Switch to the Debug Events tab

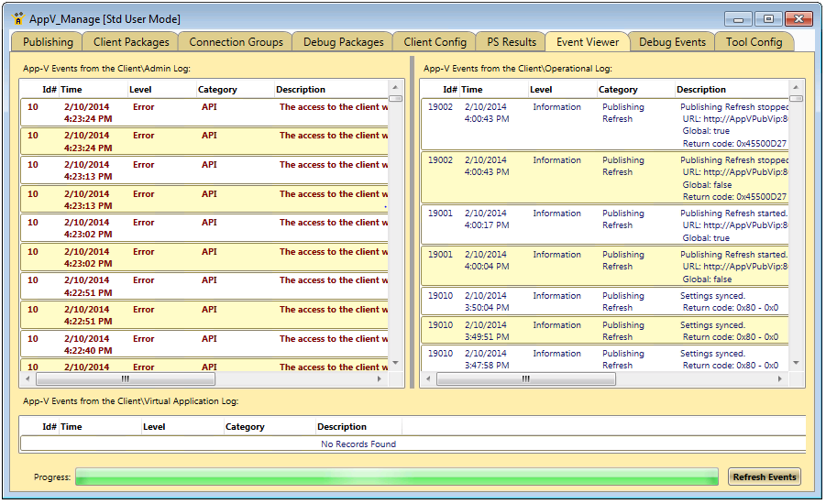(x=672, y=42)
